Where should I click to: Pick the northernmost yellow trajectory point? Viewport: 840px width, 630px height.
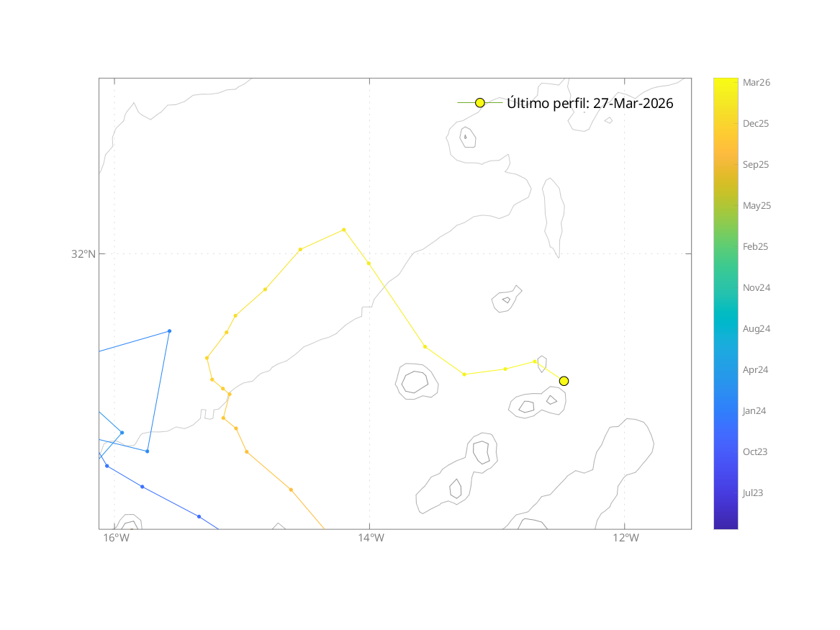(x=343, y=230)
